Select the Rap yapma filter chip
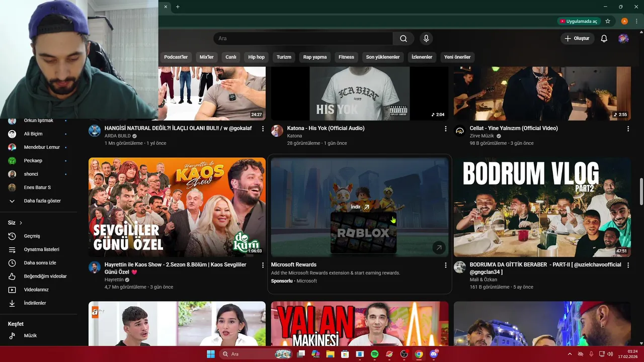The width and height of the screenshot is (644, 362). point(315,57)
